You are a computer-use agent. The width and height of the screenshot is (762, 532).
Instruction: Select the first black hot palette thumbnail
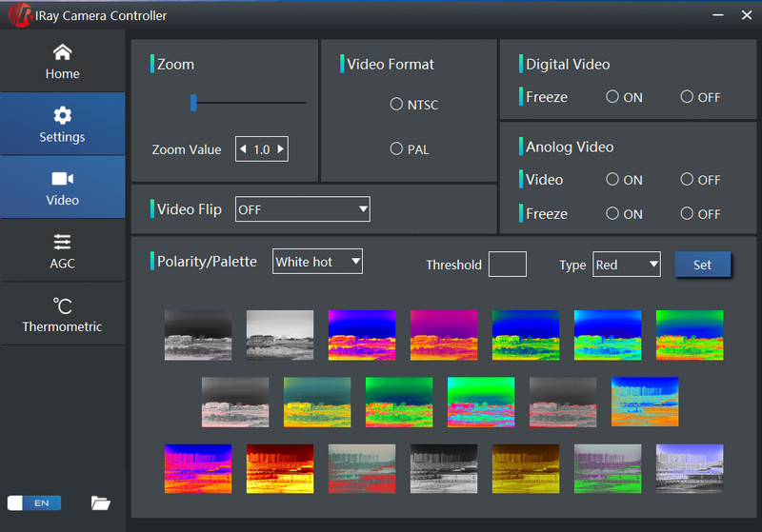[198, 335]
